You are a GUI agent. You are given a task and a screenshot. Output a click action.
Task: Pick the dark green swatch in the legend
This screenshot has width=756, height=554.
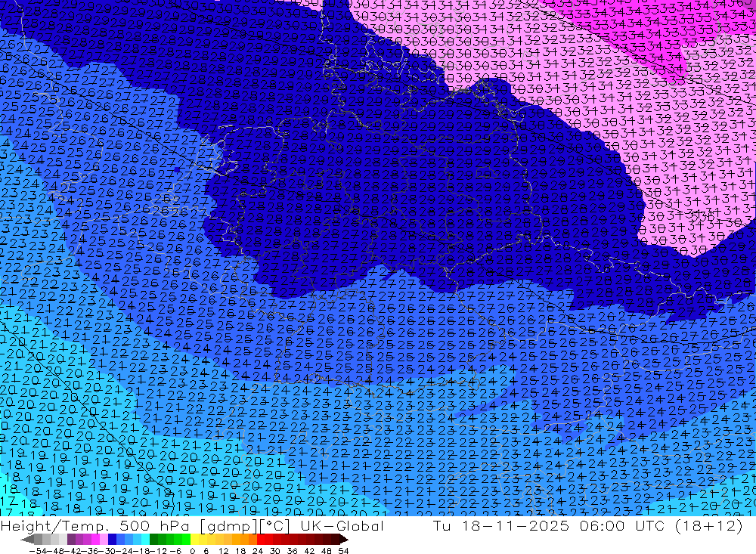(153, 539)
